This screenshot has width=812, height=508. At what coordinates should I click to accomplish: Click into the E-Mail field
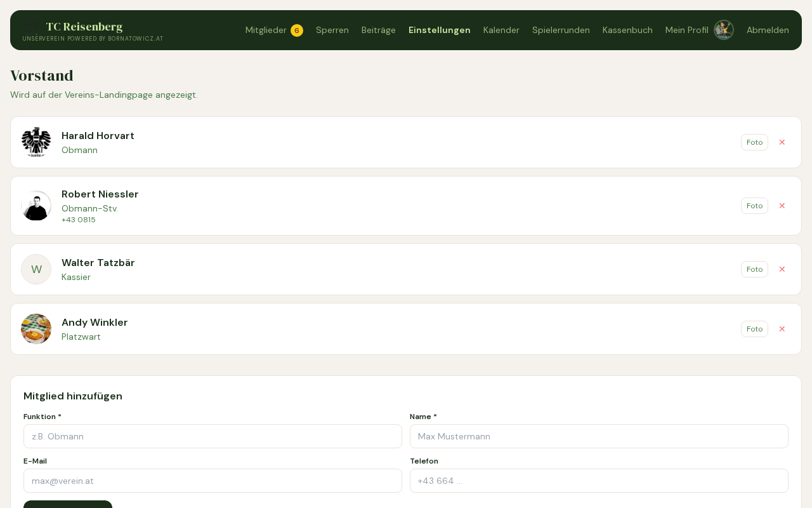[213, 481]
